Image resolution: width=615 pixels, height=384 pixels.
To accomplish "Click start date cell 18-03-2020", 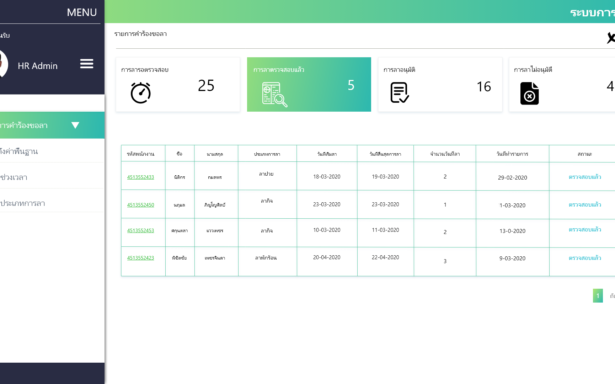I will point(327,177).
